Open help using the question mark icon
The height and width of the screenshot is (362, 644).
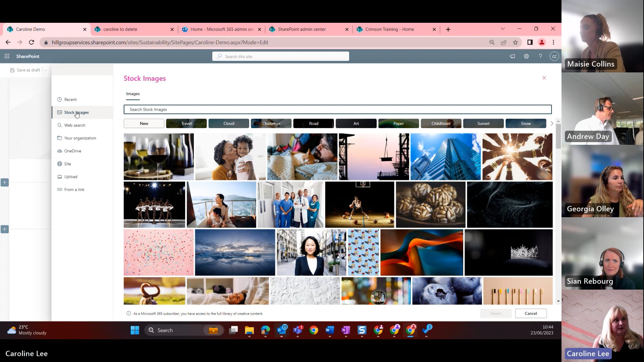pyautogui.click(x=540, y=56)
